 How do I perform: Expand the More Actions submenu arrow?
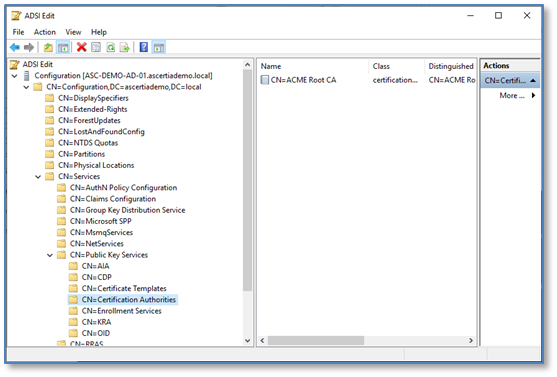coord(533,95)
